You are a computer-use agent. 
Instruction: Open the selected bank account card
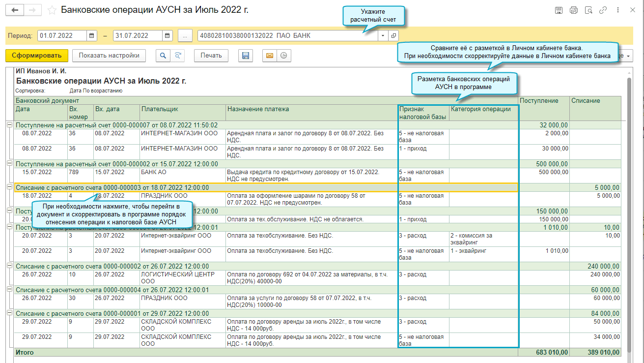pyautogui.click(x=393, y=36)
